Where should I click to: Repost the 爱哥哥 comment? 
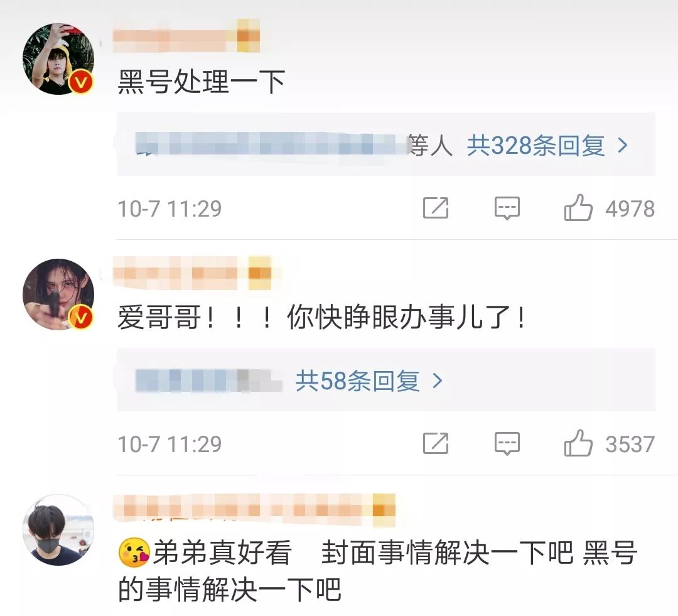coord(436,443)
